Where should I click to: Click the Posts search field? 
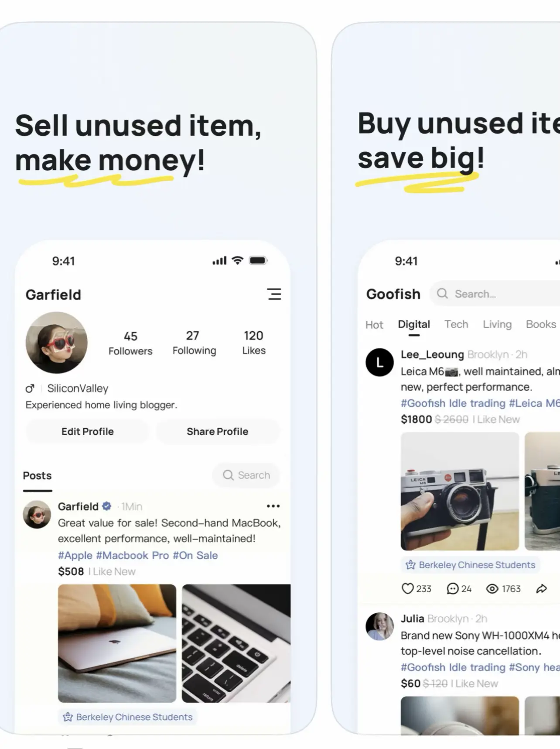pyautogui.click(x=246, y=475)
